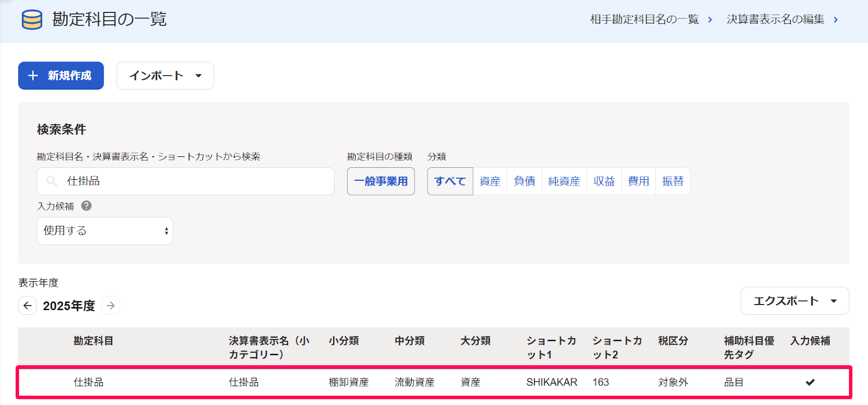Click the 大分類 column header

coord(476,341)
